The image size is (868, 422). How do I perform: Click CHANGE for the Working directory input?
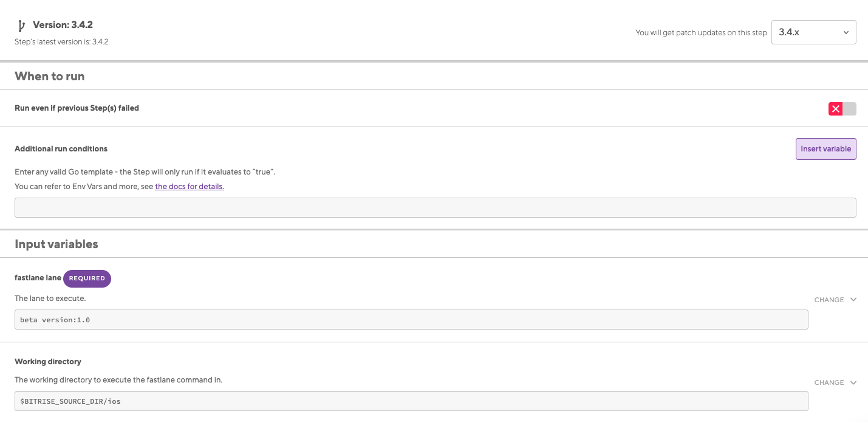[x=829, y=382]
